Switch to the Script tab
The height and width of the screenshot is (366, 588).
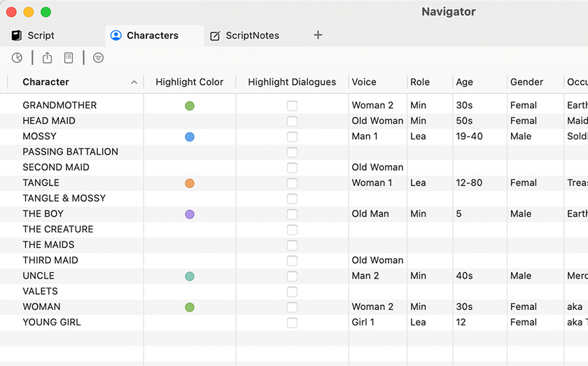(x=41, y=36)
